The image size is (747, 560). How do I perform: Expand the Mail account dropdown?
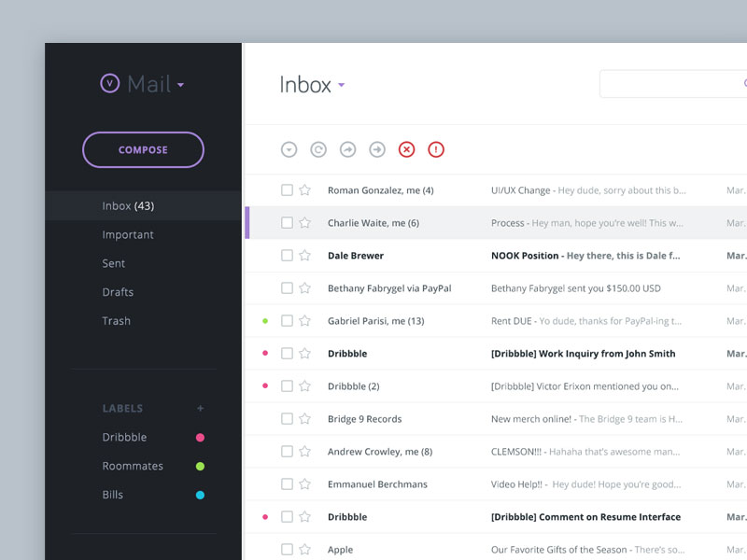[x=179, y=83]
